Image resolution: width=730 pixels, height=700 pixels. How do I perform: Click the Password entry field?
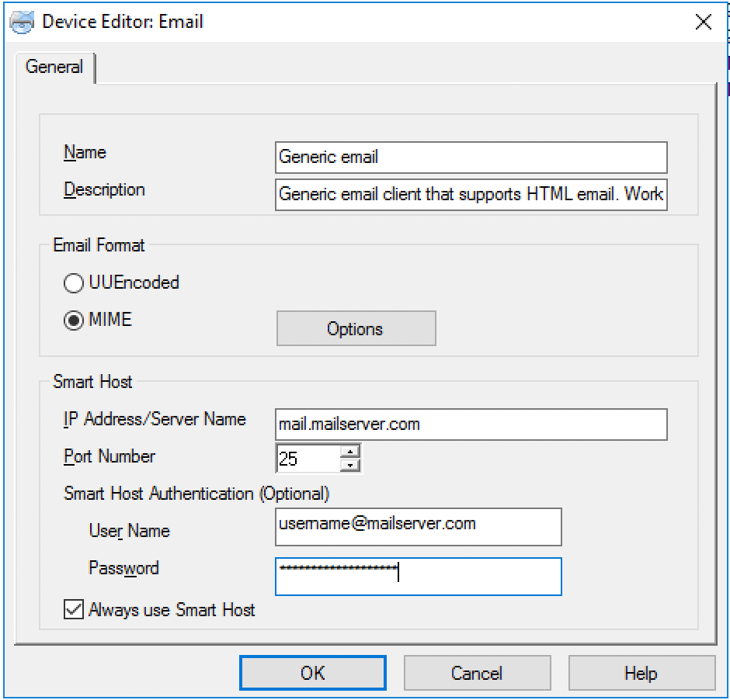coord(418,576)
